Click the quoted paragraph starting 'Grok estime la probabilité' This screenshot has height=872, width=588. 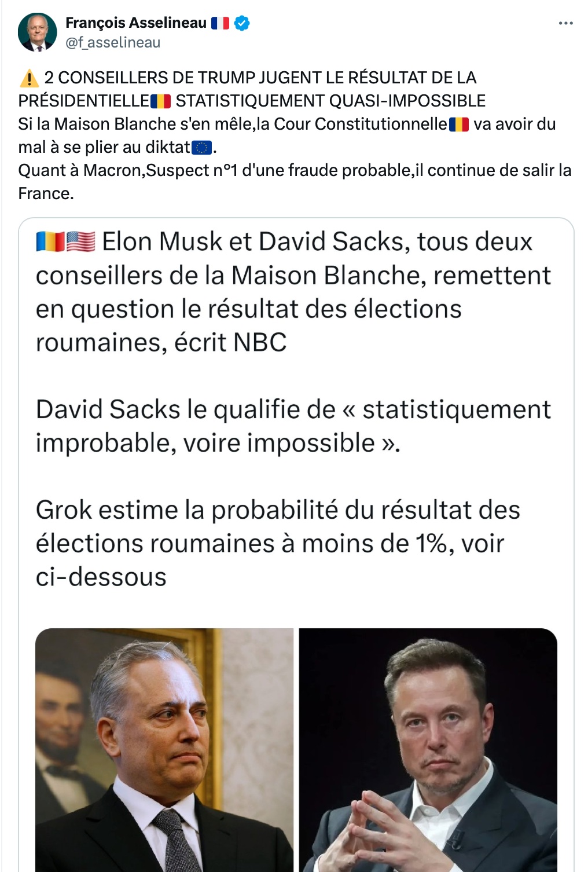coord(278,543)
